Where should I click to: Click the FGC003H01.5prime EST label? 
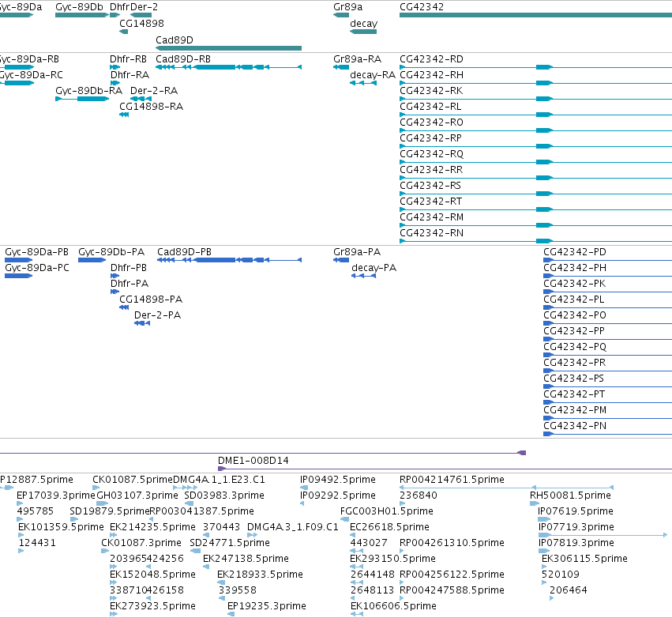click(387, 511)
